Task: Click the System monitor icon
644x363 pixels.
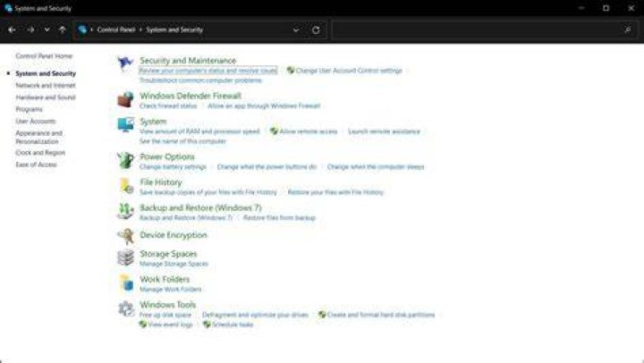Action: (125, 125)
